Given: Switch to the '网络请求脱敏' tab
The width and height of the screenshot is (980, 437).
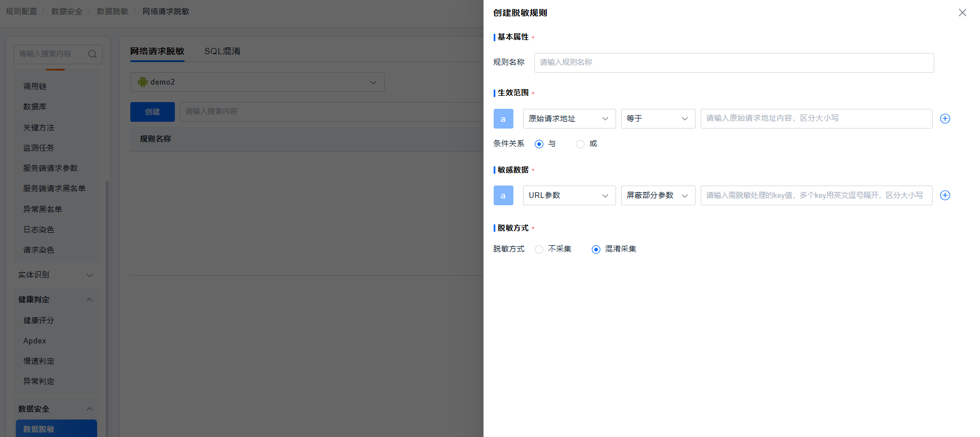Looking at the screenshot, I should click(157, 51).
